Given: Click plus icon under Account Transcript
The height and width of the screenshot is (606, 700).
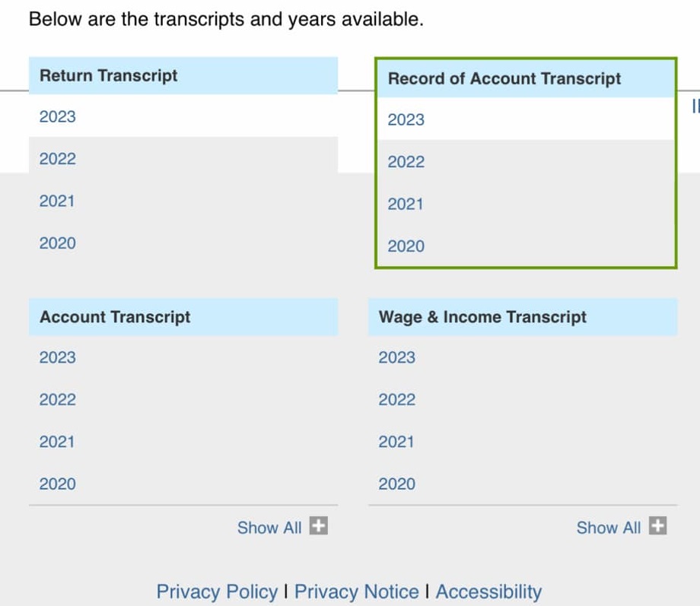Looking at the screenshot, I should (319, 526).
